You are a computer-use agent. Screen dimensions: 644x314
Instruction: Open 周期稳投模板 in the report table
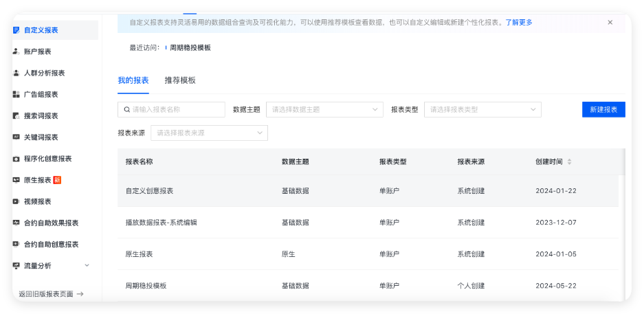[x=146, y=286]
